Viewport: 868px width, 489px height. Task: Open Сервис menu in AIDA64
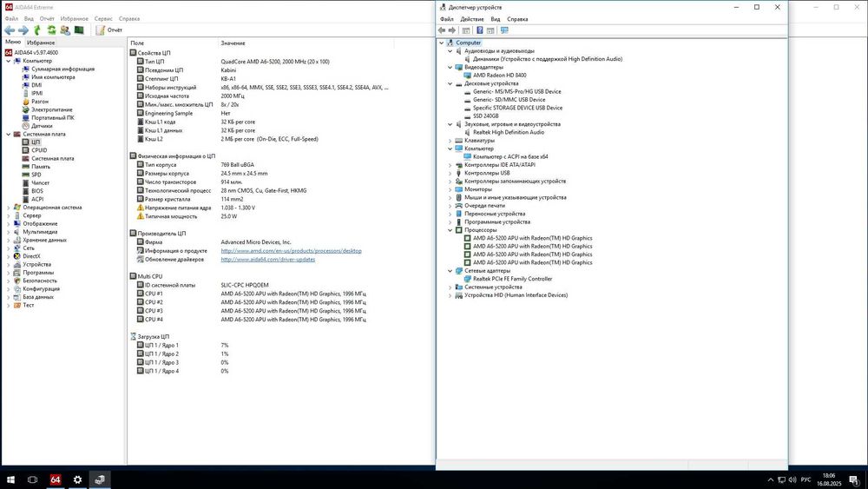[x=103, y=19]
